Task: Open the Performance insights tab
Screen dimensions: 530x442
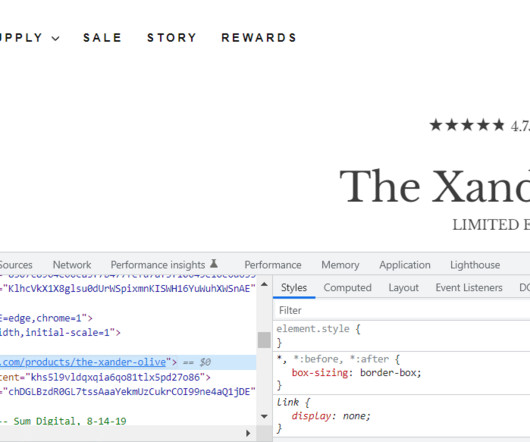Action: pos(158,265)
